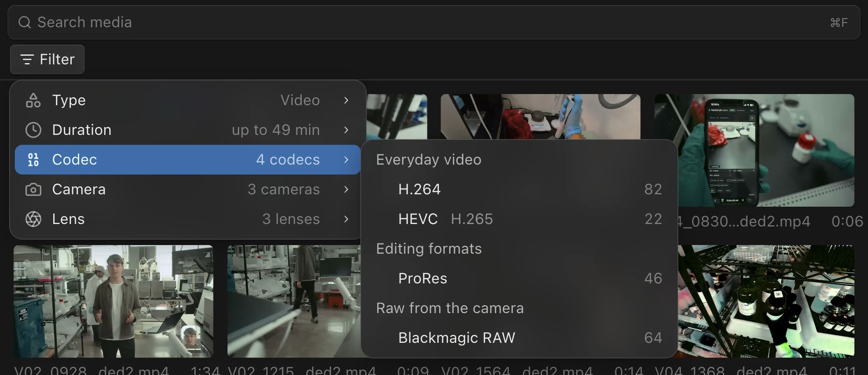Click the ⌘F shortcut hint
Screen dimensions: 868x375
pos(839,22)
